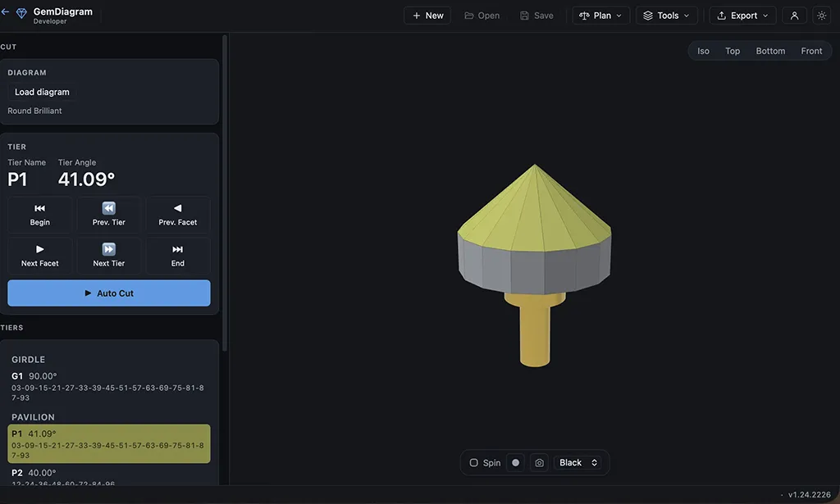Take a snapshot with camera icon
840x504 pixels.
click(539, 463)
